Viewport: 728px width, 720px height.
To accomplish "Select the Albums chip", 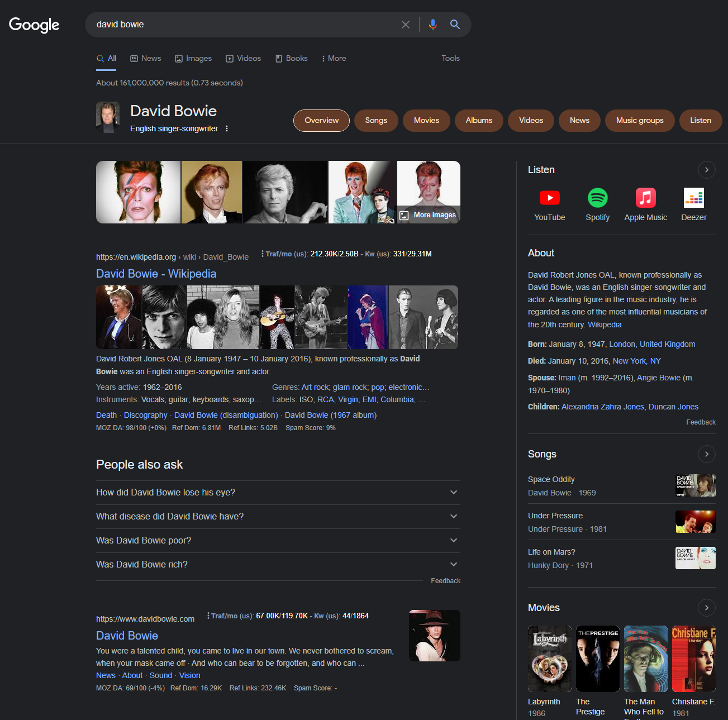I will tap(479, 121).
